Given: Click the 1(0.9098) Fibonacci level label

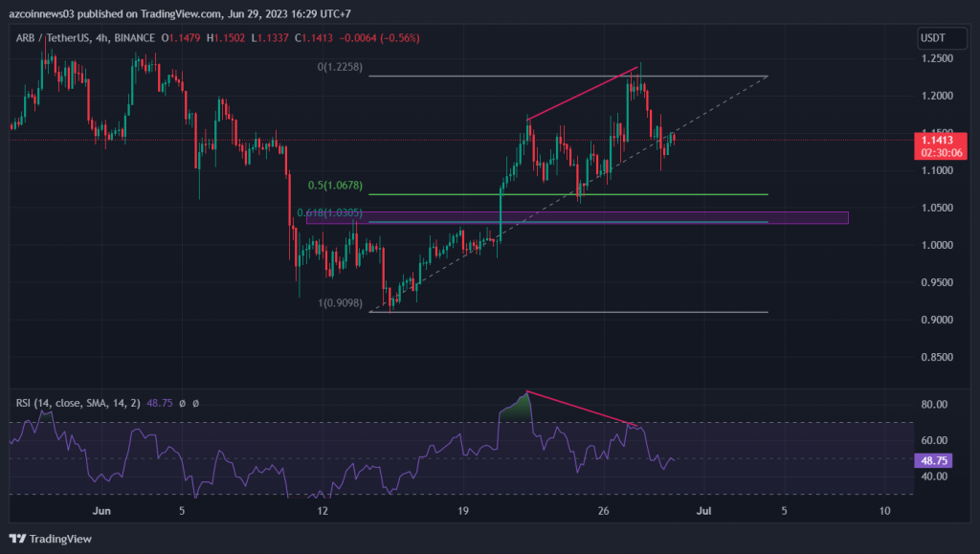Looking at the screenshot, I should pyautogui.click(x=340, y=303).
